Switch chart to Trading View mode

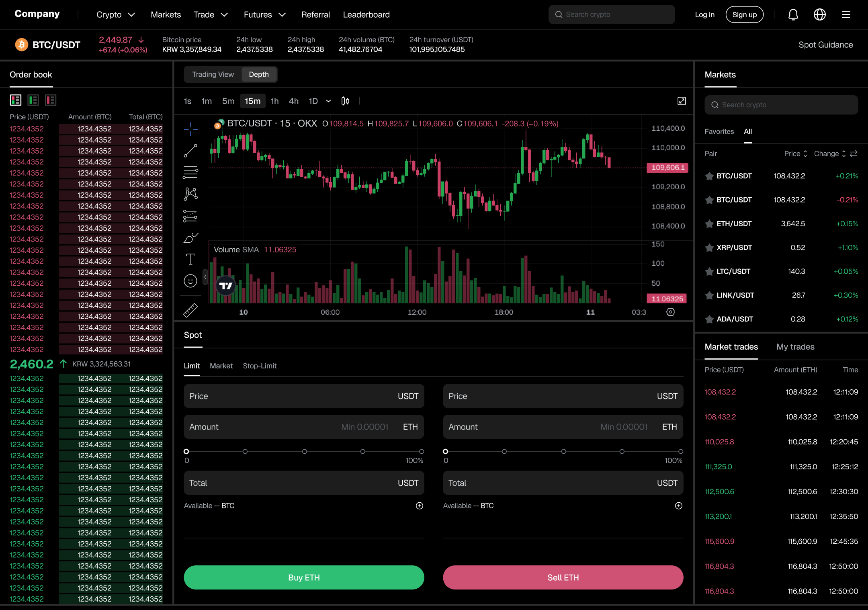tap(213, 74)
